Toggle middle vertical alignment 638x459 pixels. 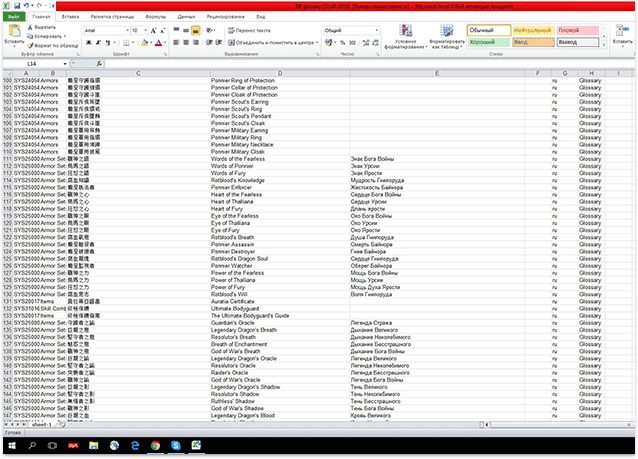pos(186,31)
